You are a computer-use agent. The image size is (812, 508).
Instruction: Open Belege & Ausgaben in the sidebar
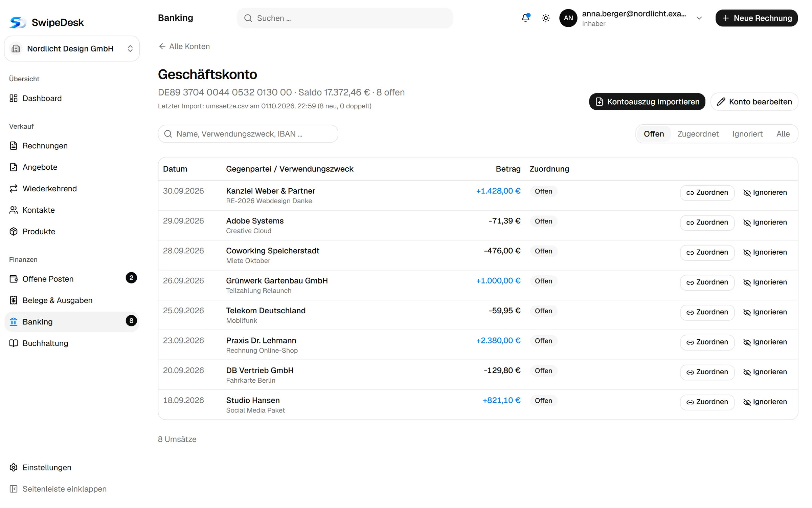point(72,300)
